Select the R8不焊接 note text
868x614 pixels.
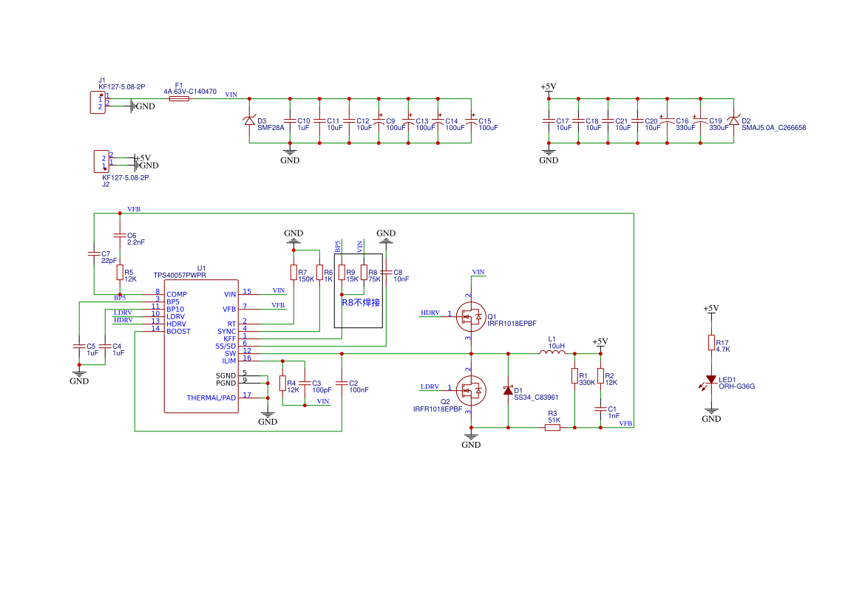coord(361,303)
